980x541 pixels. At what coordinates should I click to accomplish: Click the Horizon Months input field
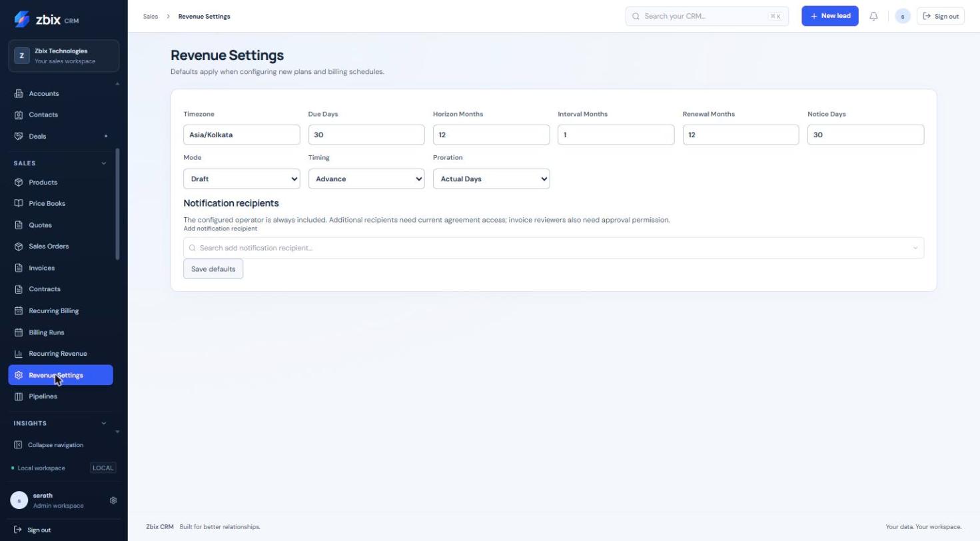491,135
